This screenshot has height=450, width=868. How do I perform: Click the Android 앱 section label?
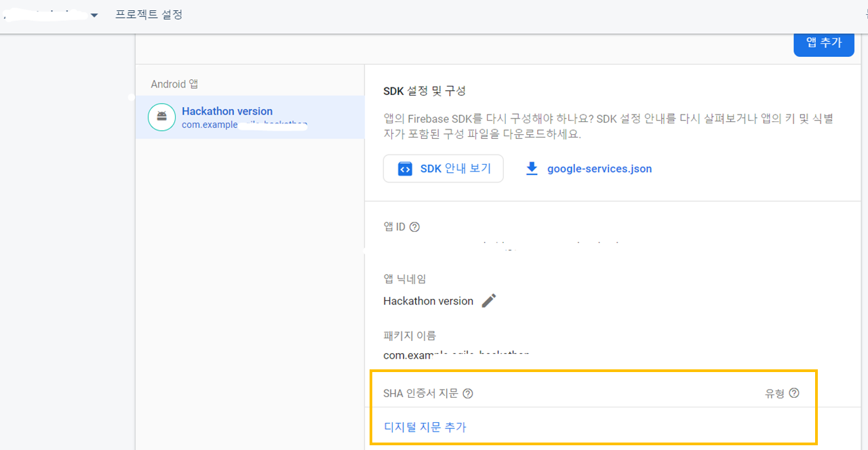click(x=174, y=84)
